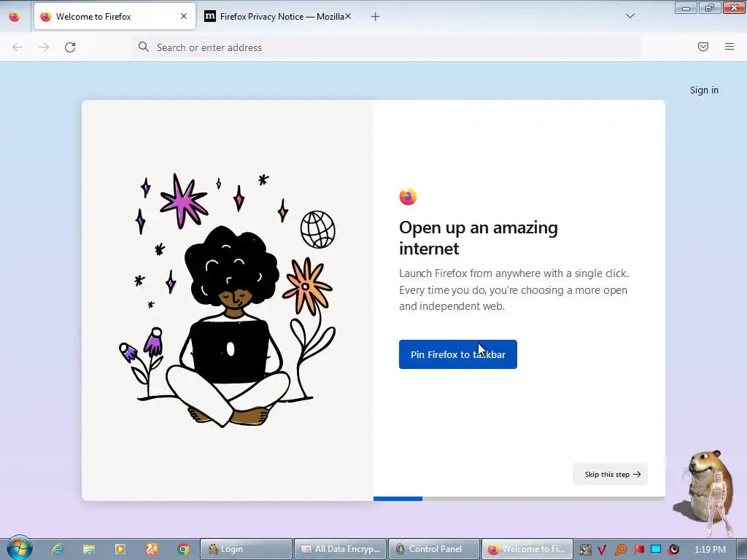Screen dimensions: 747x560
Task: Switch to the Login taskbar window
Action: pos(246,549)
